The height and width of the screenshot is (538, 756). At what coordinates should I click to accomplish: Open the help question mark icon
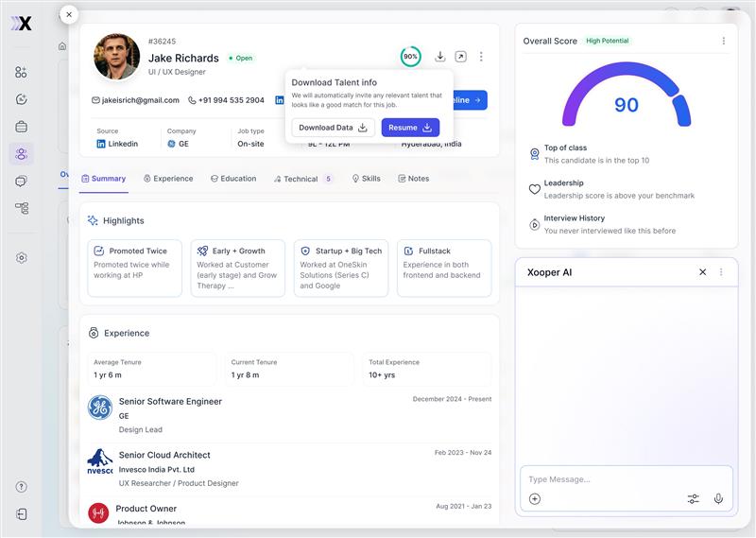(x=21, y=487)
